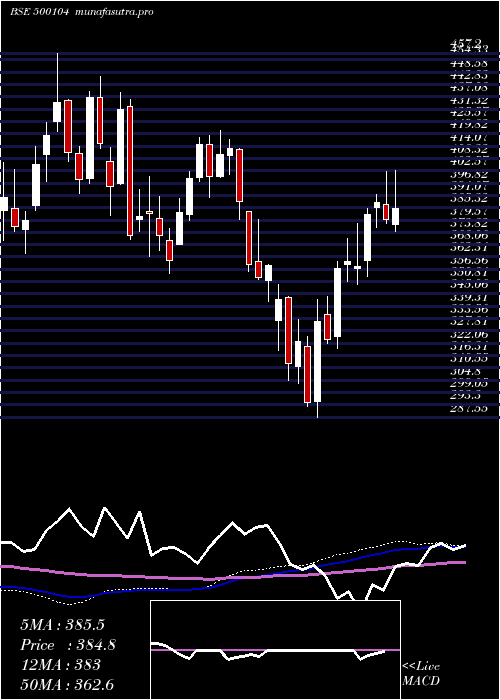Open the MACD inset chart panel
Screen dimensions: 500x700
[x=275, y=650]
